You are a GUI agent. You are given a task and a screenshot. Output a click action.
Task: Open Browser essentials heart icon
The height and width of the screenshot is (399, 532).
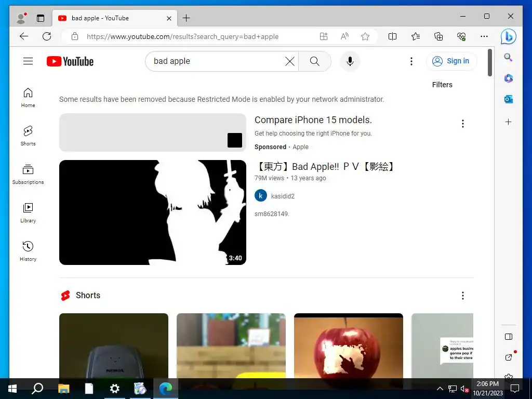[x=461, y=37]
